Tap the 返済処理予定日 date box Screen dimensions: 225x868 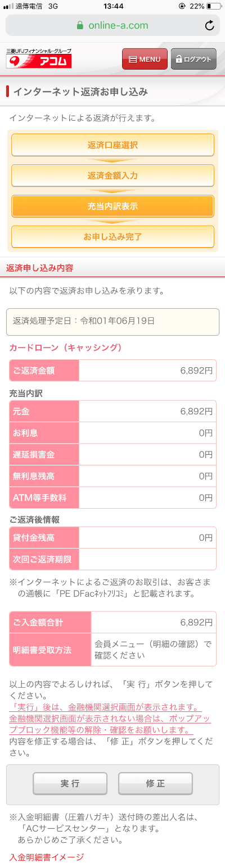[x=112, y=322]
